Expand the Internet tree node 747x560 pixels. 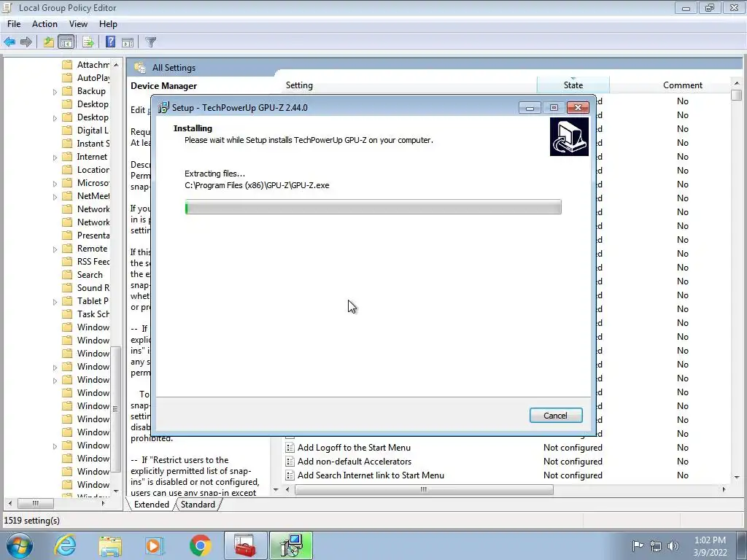click(x=55, y=157)
